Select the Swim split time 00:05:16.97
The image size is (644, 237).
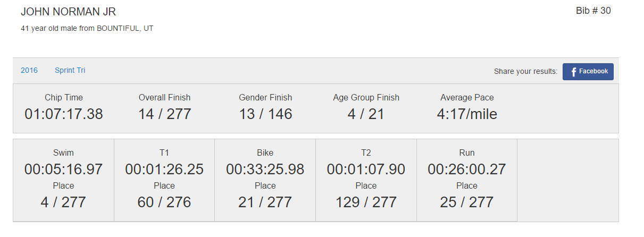pyautogui.click(x=64, y=170)
